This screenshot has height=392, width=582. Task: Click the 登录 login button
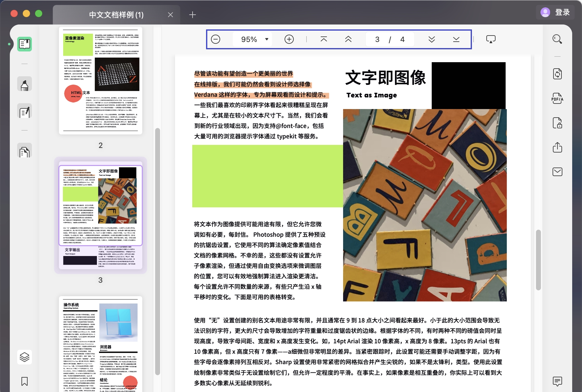[x=563, y=12]
